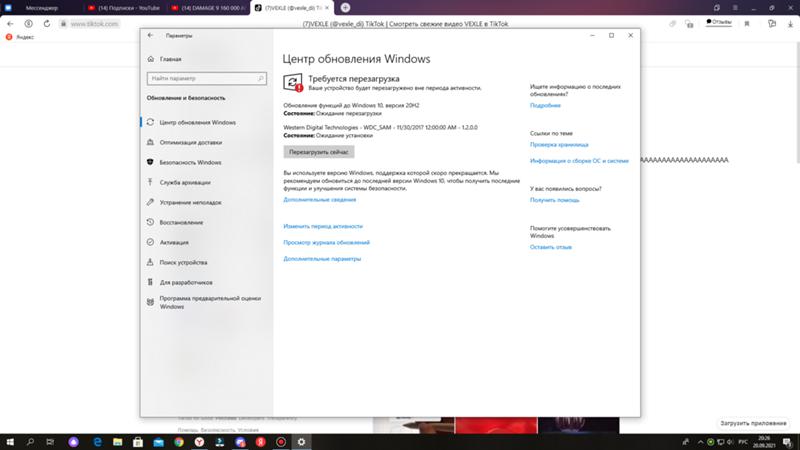Screen dimensions: 800x450
Task: Open the Windows Start menu
Action: point(10,442)
